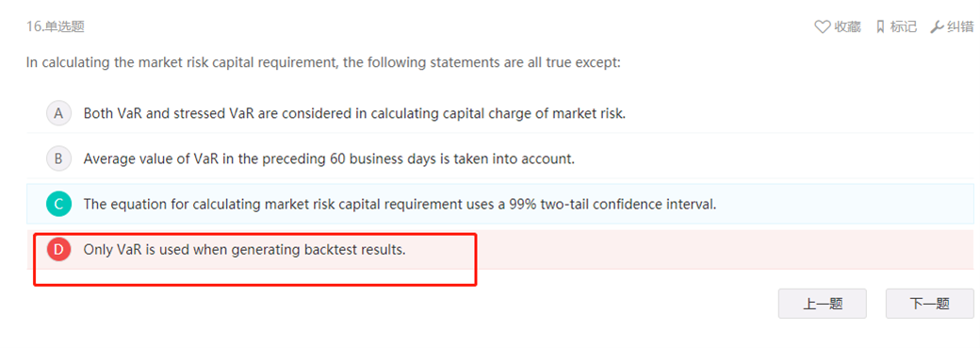Image resolution: width=980 pixels, height=348 pixels.
Task: Select the red answer circle D
Action: click(58, 250)
